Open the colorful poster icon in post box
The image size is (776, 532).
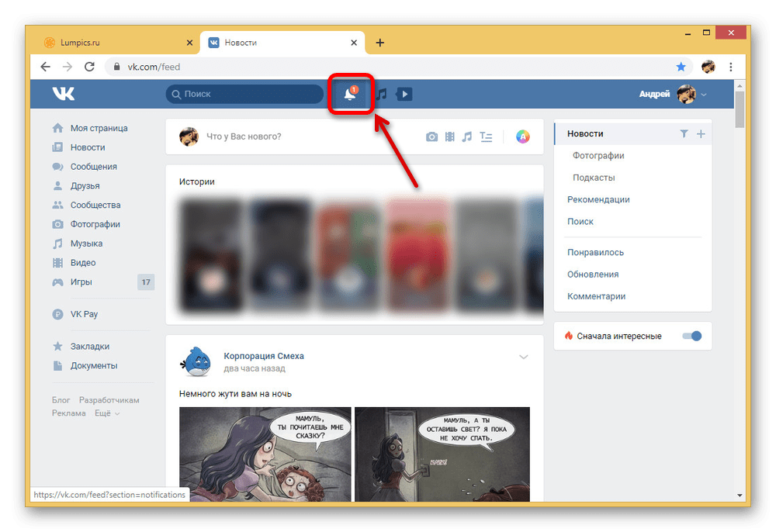pyautogui.click(x=522, y=136)
